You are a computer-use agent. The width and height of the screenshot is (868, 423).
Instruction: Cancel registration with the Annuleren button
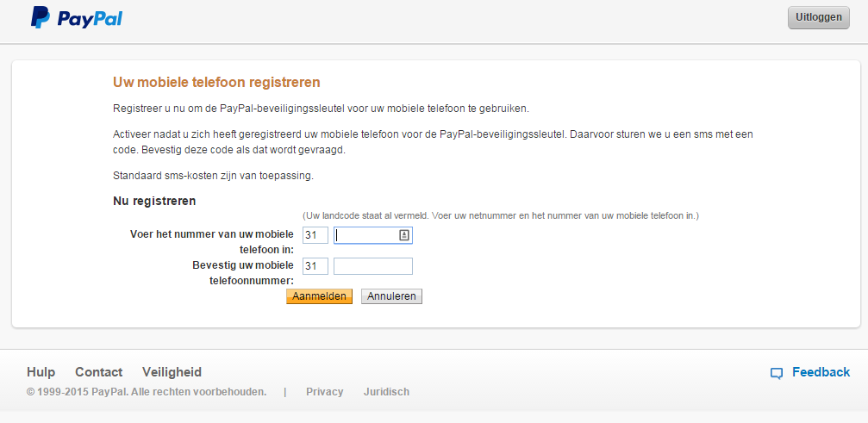click(391, 296)
